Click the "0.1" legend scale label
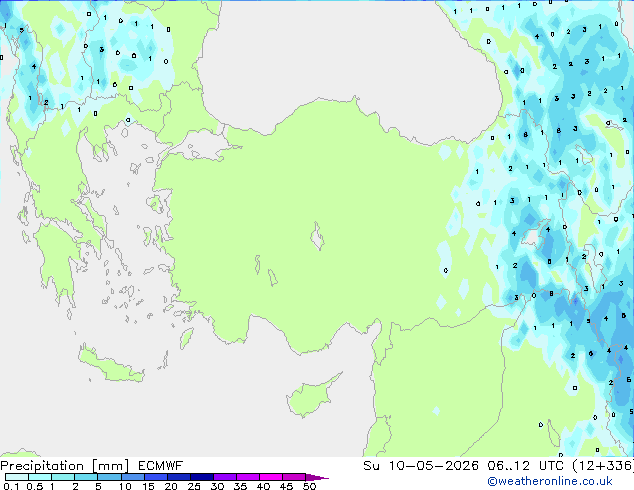 coord(11,486)
